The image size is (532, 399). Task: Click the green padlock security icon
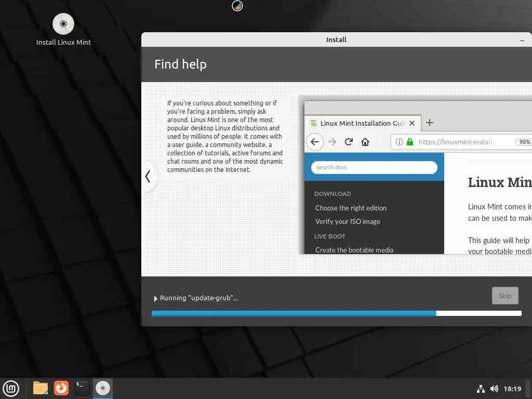pyautogui.click(x=410, y=142)
